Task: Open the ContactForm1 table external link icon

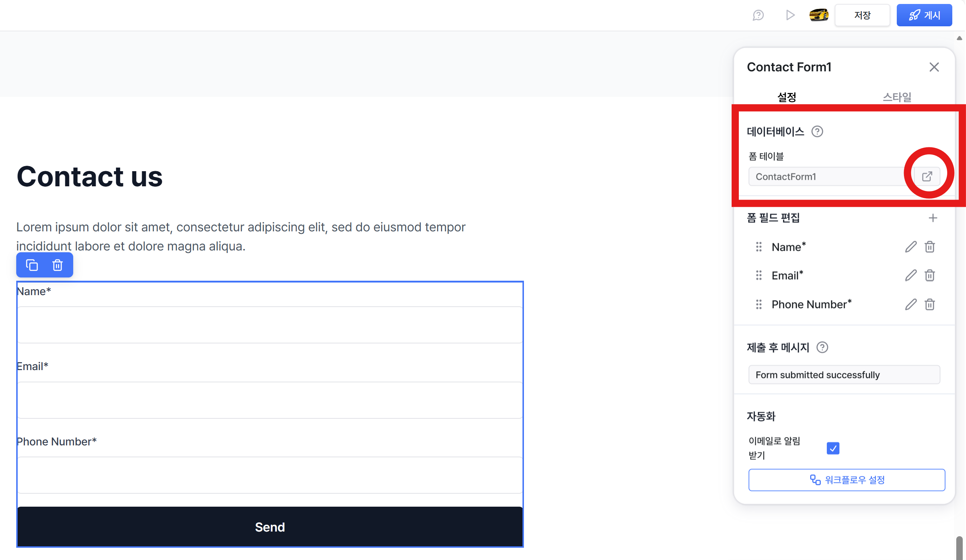Action: pyautogui.click(x=927, y=176)
